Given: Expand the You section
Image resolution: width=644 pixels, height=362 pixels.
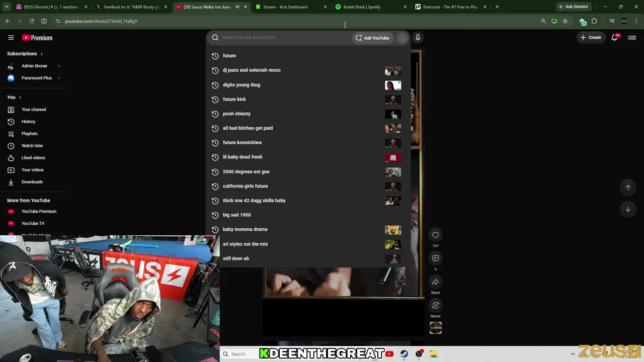Looking at the screenshot, I should tap(14, 97).
